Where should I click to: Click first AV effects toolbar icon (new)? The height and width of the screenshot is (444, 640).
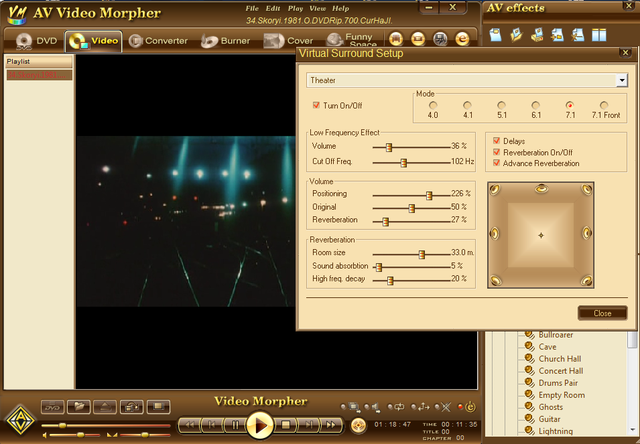pos(496,35)
